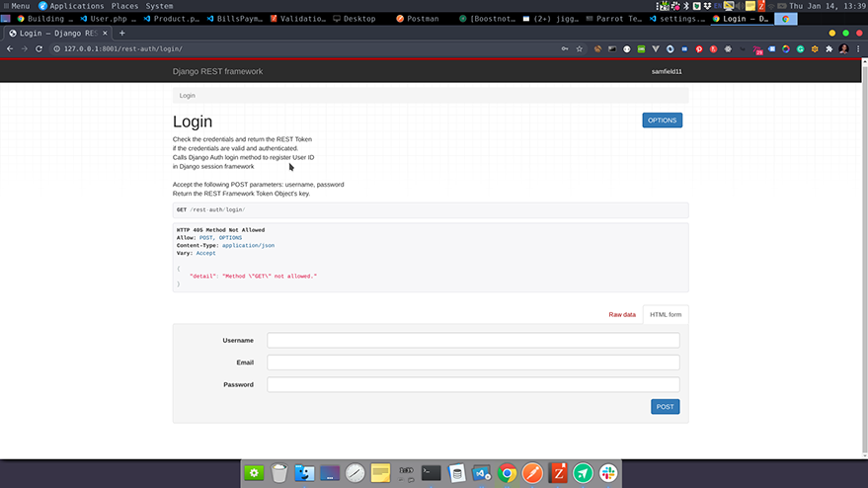The image size is (868, 488).
Task: Launch Postman from the dock
Action: [532, 473]
